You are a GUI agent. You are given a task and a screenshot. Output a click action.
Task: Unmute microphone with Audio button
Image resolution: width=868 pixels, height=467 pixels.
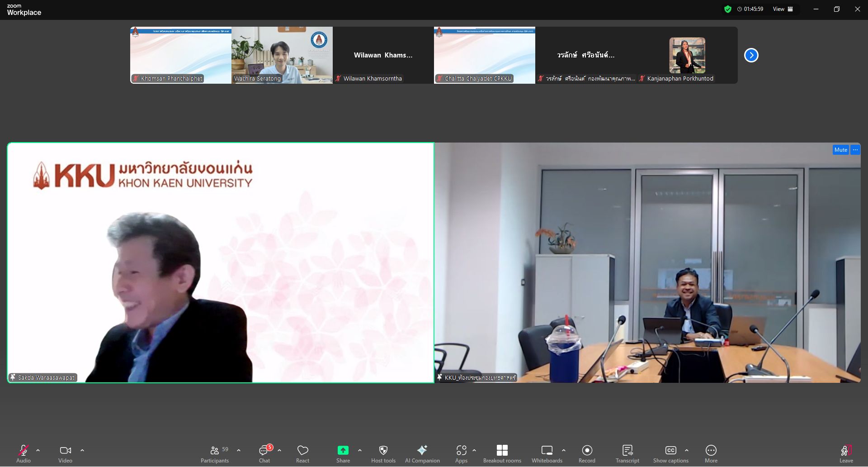pyautogui.click(x=24, y=454)
